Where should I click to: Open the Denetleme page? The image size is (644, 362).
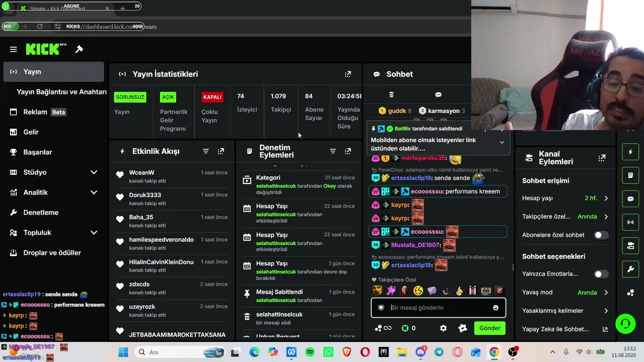[53, 213]
